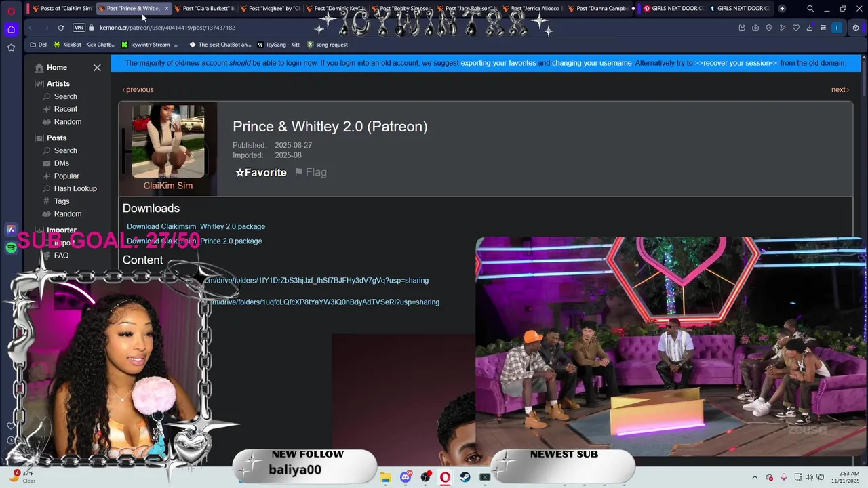Open Spotify in the Opera sidebar
This screenshot has height=488, width=868.
(x=11, y=248)
